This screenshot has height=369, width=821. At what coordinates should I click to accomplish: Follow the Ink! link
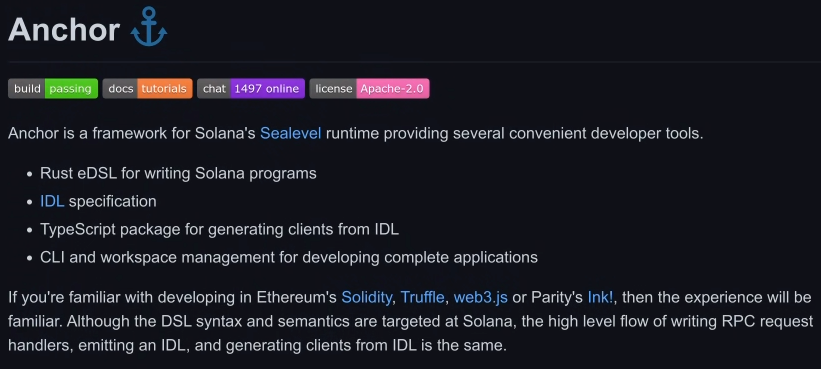[x=600, y=297]
